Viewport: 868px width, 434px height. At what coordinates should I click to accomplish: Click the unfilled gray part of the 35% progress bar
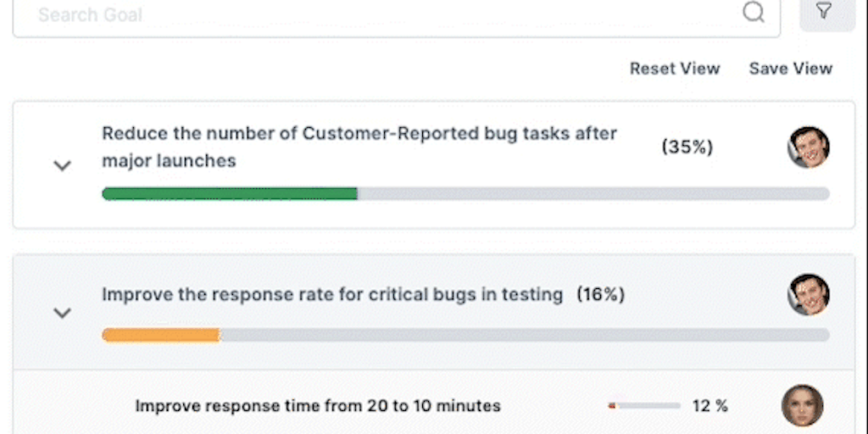(593, 194)
